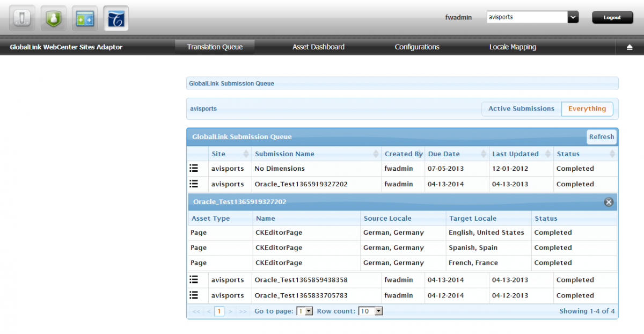Open the Asset Dashboard tab

pyautogui.click(x=318, y=47)
